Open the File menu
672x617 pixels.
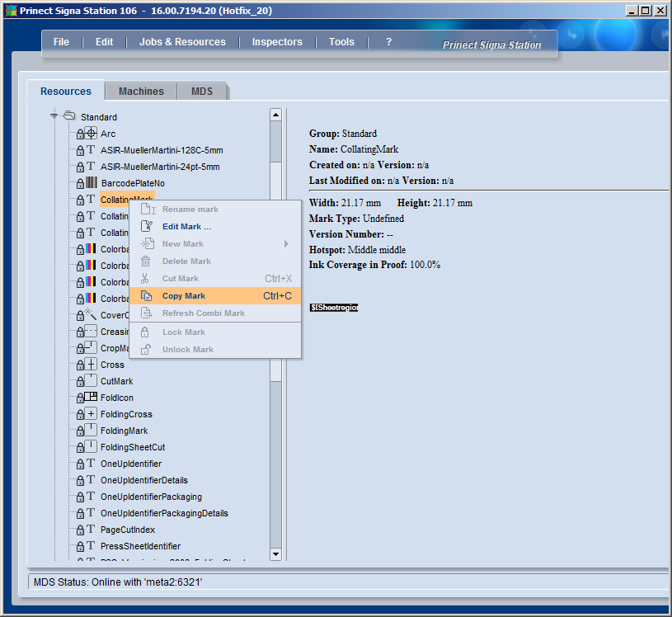61,42
